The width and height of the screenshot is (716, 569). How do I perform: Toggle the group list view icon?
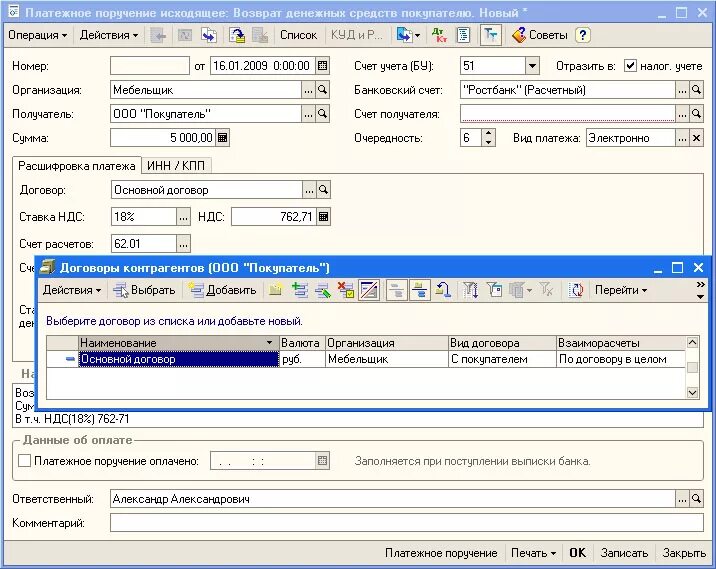[420, 290]
